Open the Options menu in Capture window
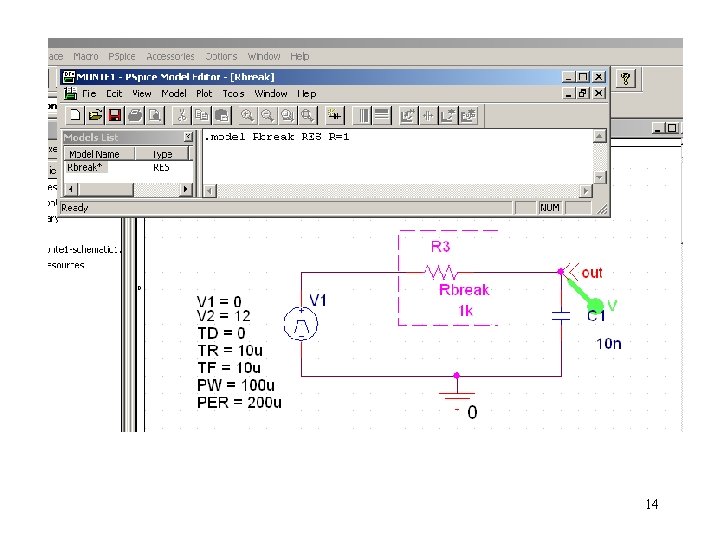 [221, 56]
